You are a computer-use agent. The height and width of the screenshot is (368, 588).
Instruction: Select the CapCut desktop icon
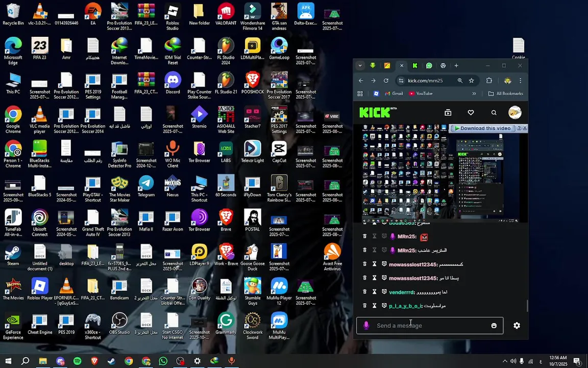pyautogui.click(x=279, y=152)
